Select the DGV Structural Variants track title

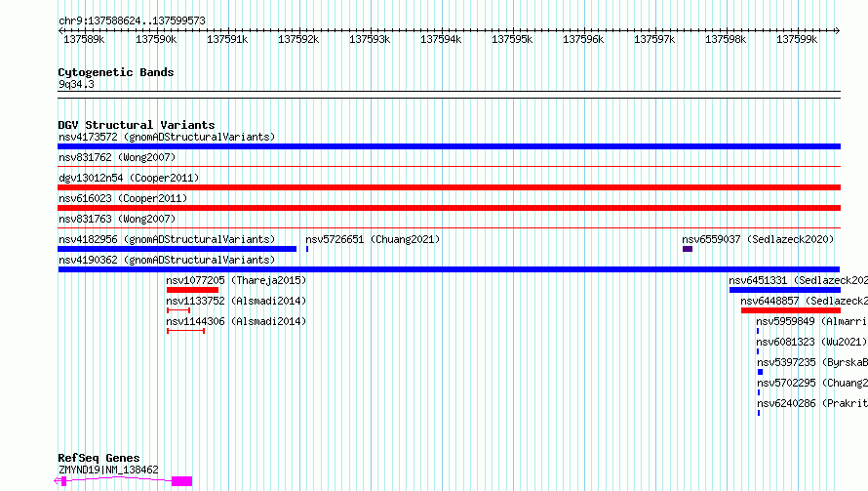[137, 125]
